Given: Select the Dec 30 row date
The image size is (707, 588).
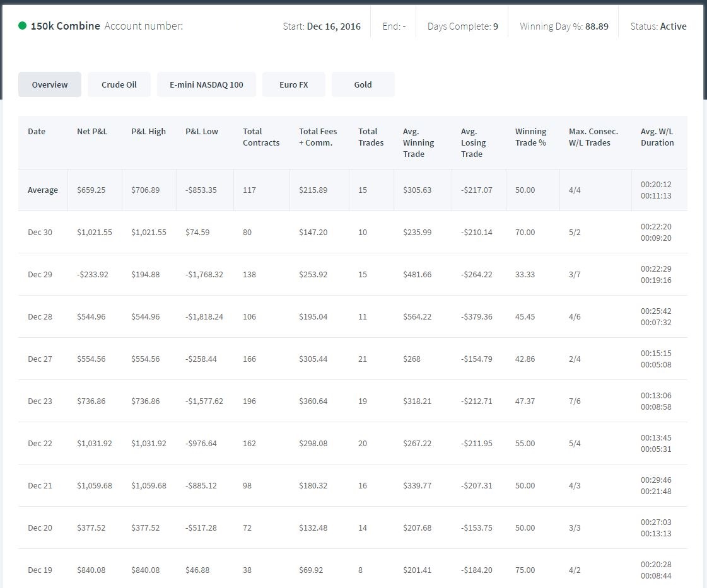Looking at the screenshot, I should (x=40, y=232).
